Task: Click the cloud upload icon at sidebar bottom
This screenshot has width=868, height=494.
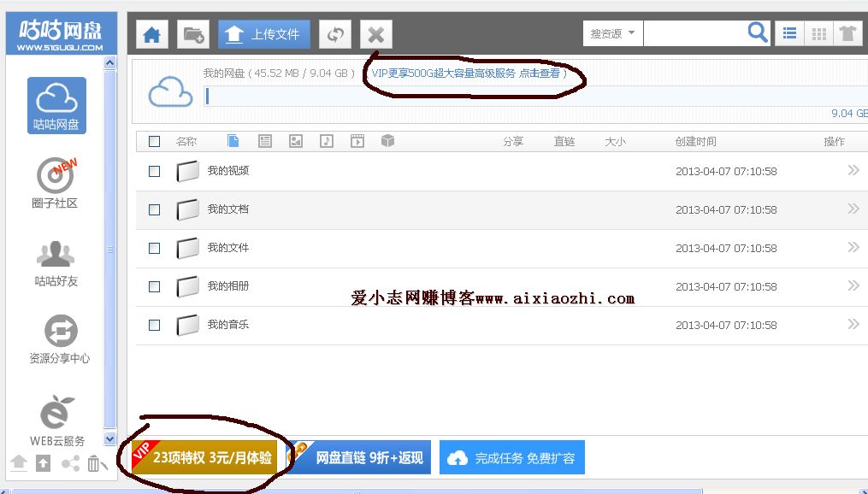Action: (x=19, y=462)
